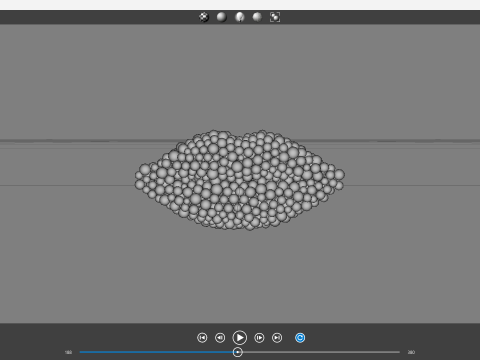
Task: Toggle the blue loop playback button
Action: point(300,338)
